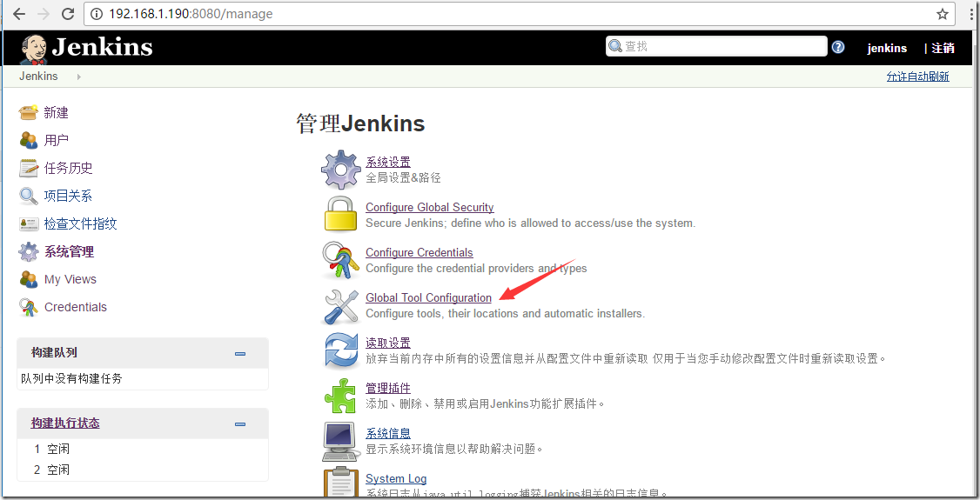This screenshot has width=980, height=500.
Task: Click the 管理Jenkins page heading
Action: click(x=360, y=123)
